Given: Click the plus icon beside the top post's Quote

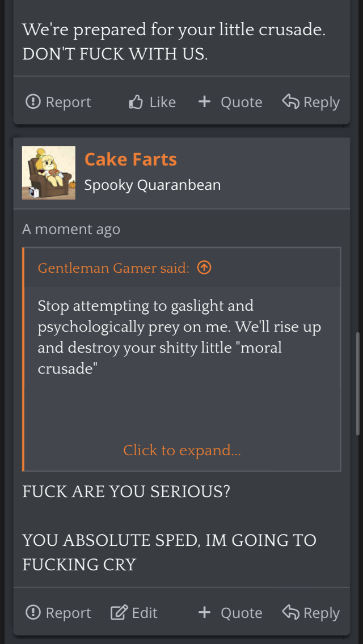Looking at the screenshot, I should coord(204,101).
